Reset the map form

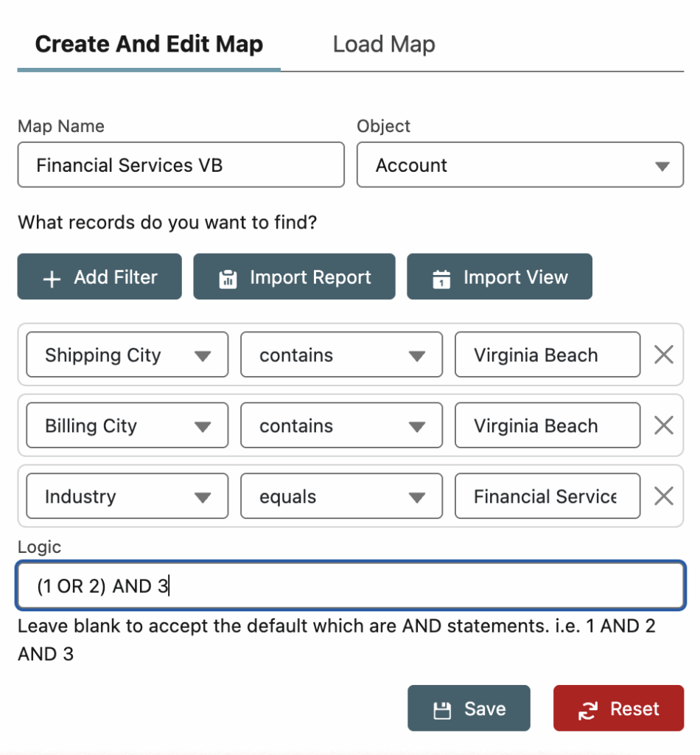618,709
